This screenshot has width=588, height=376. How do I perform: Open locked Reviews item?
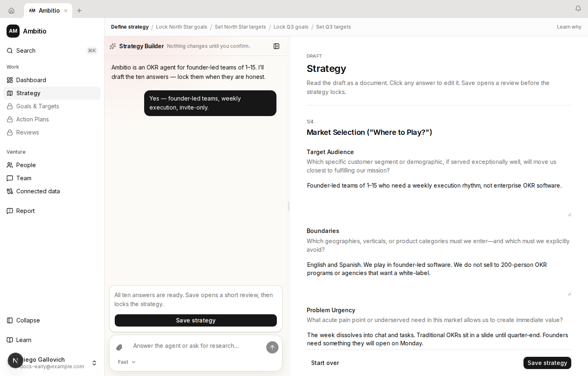point(52,132)
